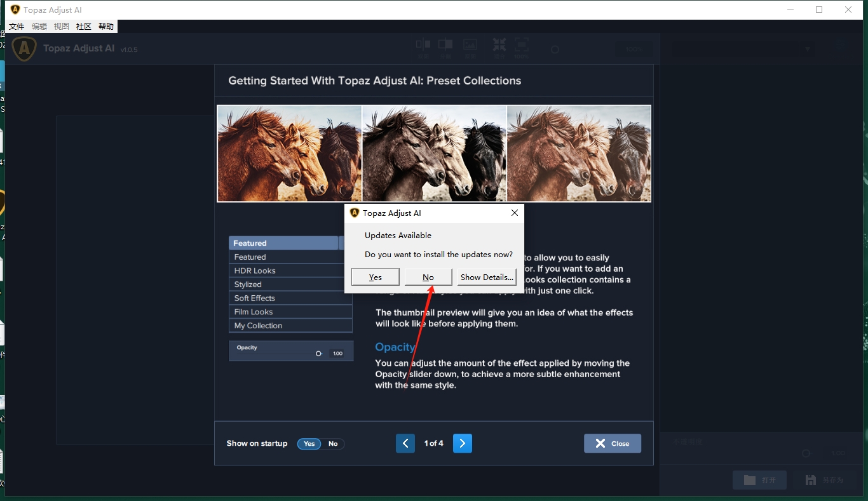Click Yes to install the updates now
This screenshot has width=868, height=501.
pyautogui.click(x=376, y=277)
